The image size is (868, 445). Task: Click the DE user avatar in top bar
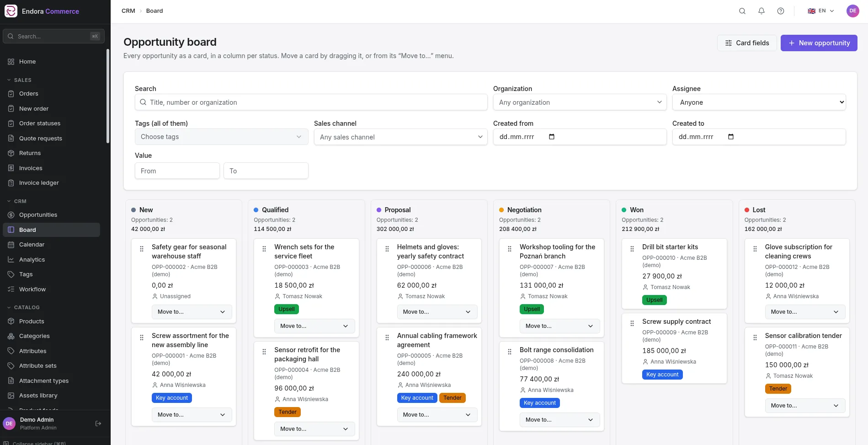tap(853, 11)
